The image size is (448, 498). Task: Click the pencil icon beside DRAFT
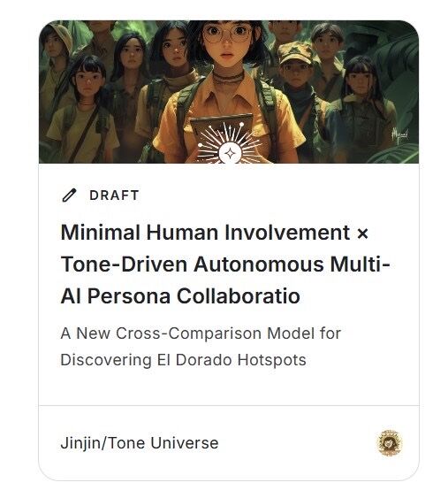pos(69,195)
